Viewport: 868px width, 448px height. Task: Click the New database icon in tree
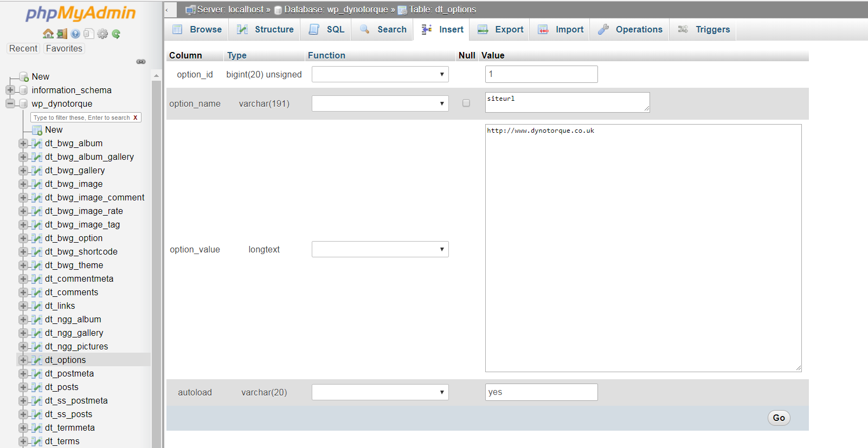click(24, 76)
